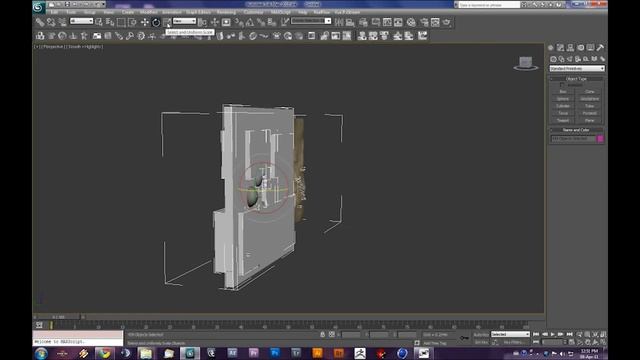The image size is (640, 360).
Task: Toggle Percent Snap
Action: click(x=260, y=22)
